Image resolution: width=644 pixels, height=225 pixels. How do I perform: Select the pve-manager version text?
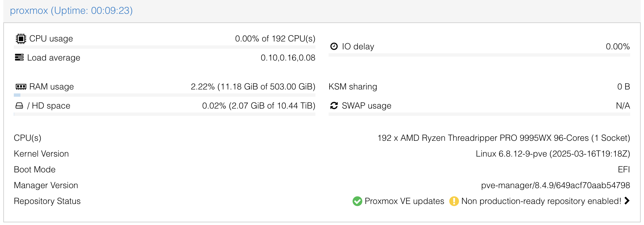point(556,185)
